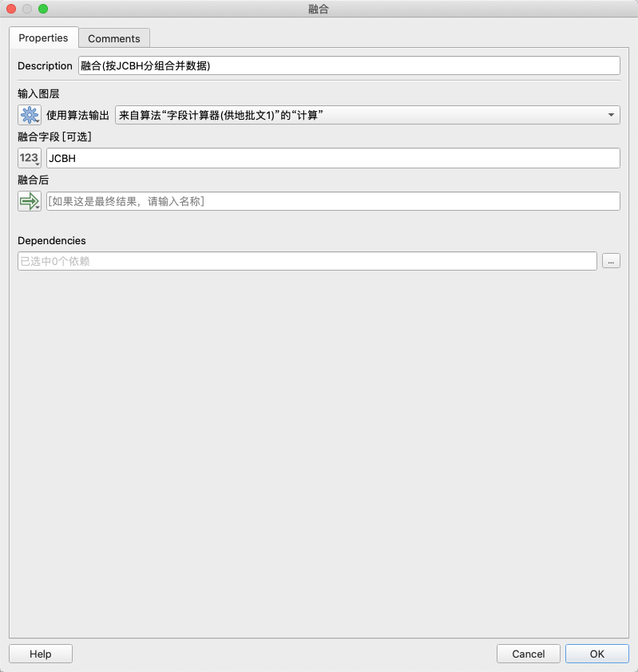This screenshot has height=672, width=638.
Task: Open the input layer algorithm output dropdown
Action: (367, 116)
